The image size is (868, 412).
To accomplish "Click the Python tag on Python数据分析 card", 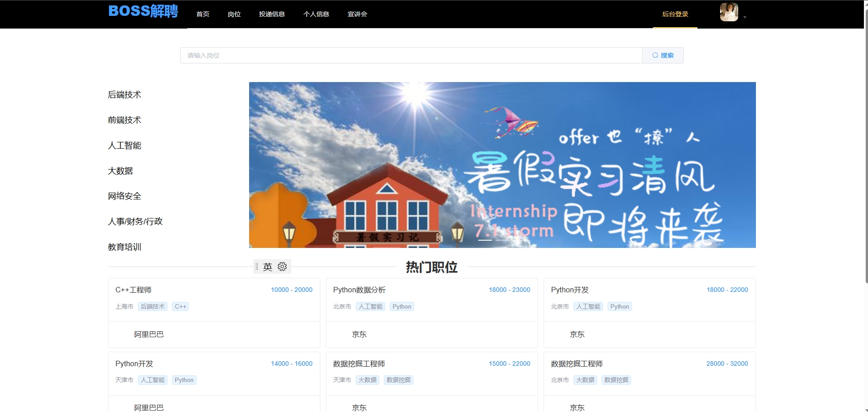I will (402, 307).
